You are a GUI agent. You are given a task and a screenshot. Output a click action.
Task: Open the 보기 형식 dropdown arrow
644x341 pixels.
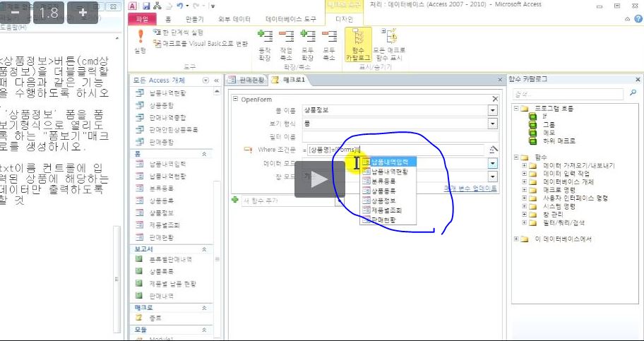492,124
